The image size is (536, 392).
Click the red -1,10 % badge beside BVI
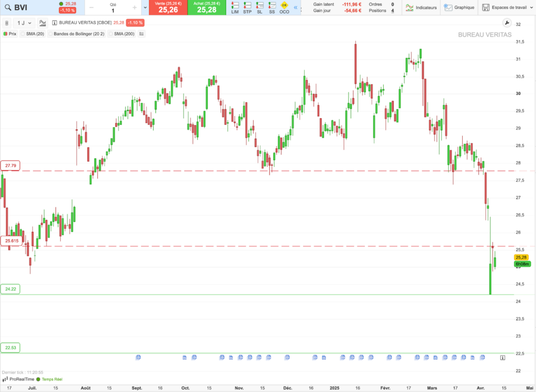coord(68,10)
